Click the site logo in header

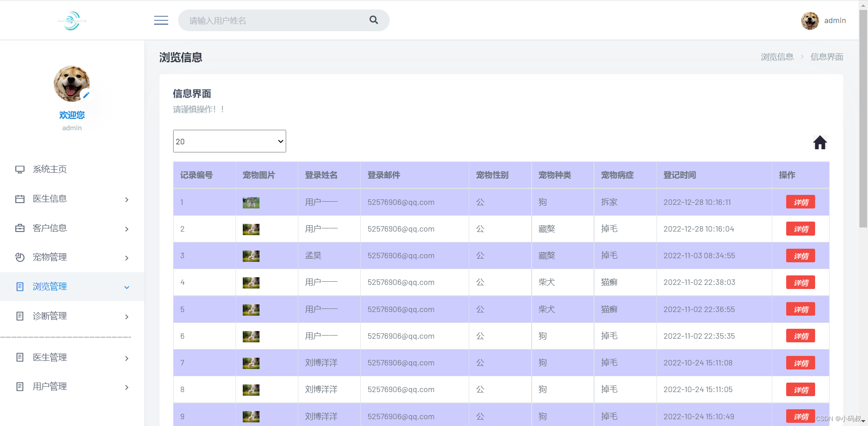(x=72, y=21)
